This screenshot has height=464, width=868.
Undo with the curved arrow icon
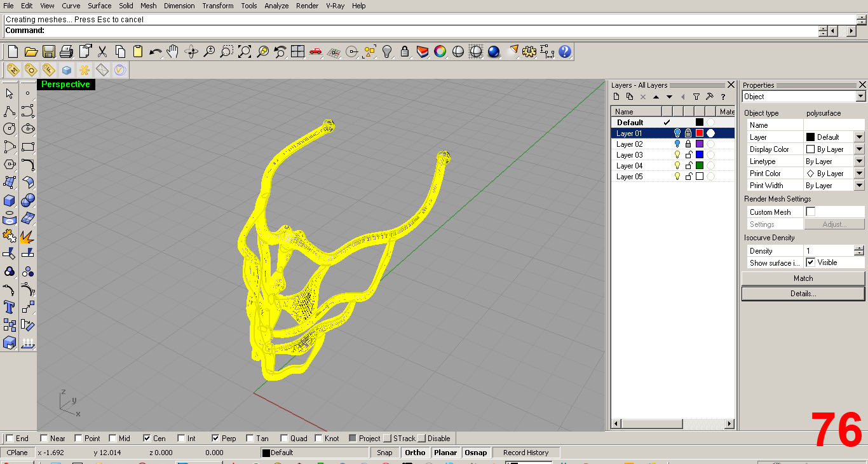(x=155, y=51)
